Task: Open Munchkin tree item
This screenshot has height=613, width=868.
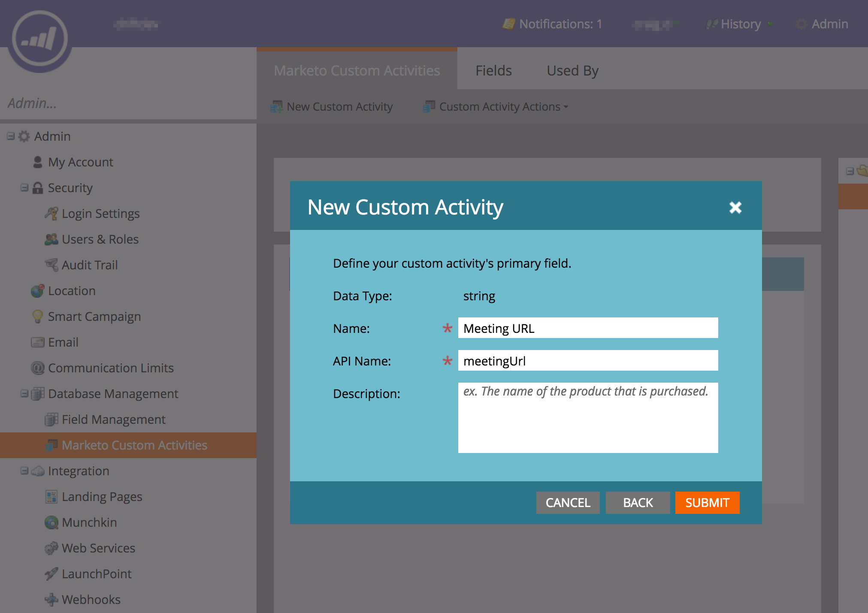Action: [x=89, y=522]
